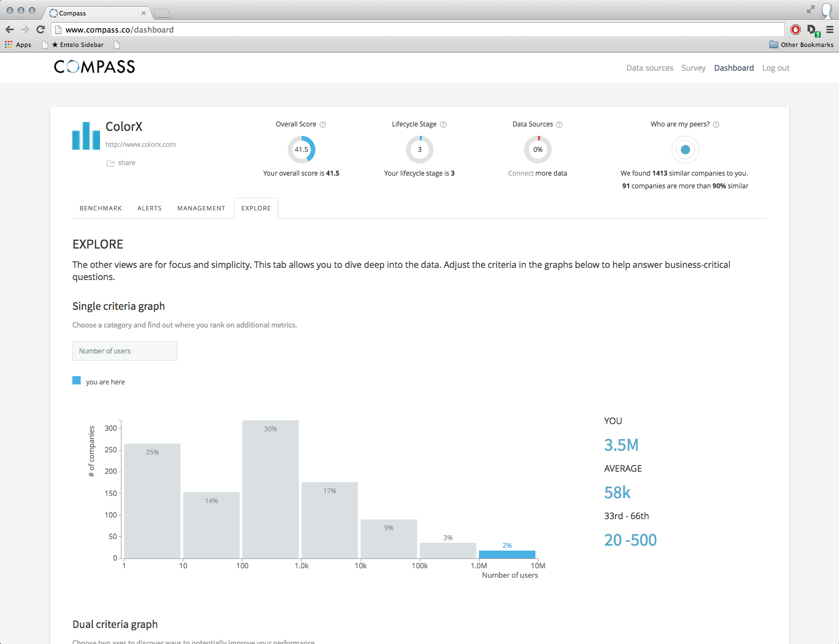Viewport: 839px width, 644px height.
Task: Click the 20 -500 range value
Action: click(x=631, y=540)
